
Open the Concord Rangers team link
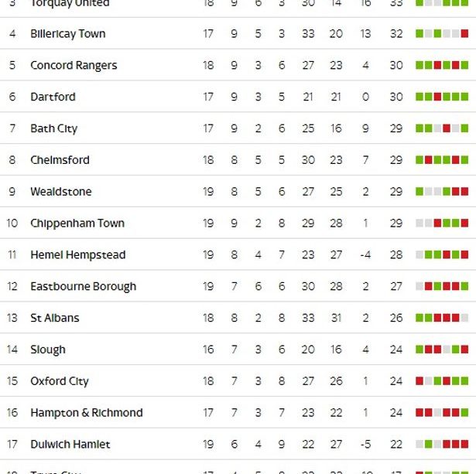tap(74, 66)
